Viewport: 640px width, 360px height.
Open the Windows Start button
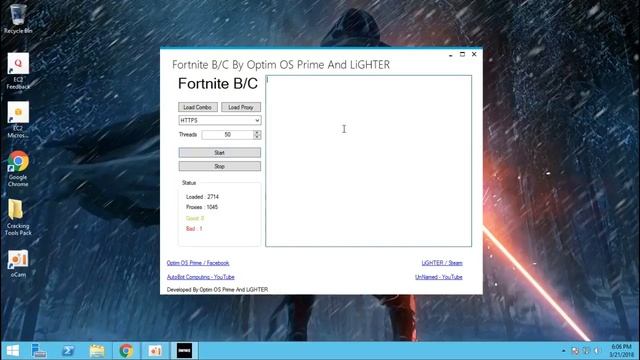(x=13, y=351)
